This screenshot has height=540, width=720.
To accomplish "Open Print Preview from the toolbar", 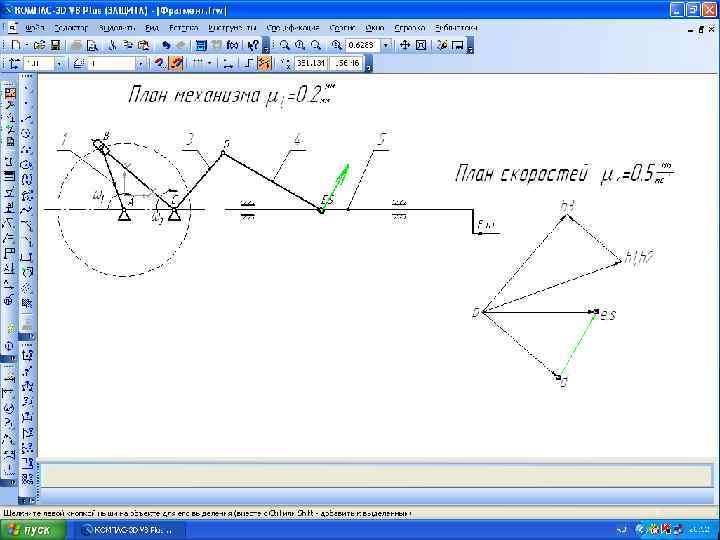I will (92, 45).
